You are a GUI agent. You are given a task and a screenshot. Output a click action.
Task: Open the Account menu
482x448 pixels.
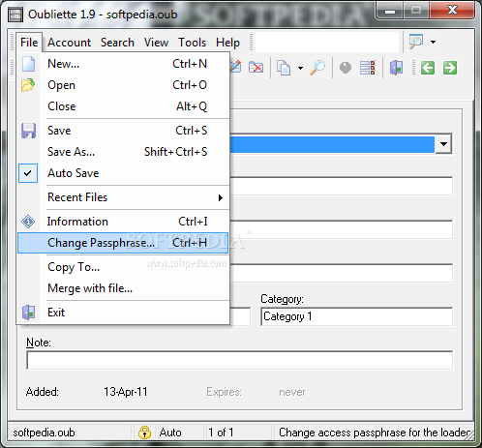pos(70,43)
